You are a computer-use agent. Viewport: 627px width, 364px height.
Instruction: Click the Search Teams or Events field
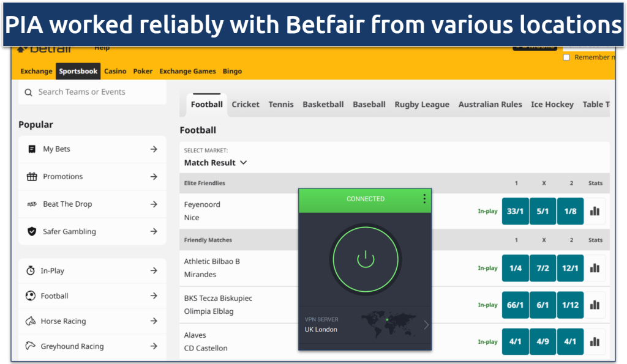click(92, 92)
